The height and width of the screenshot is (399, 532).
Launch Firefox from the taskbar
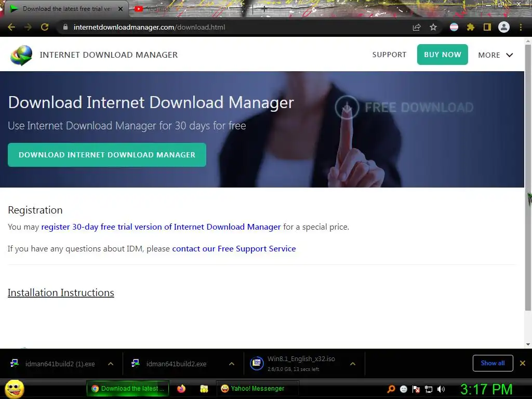click(x=181, y=389)
